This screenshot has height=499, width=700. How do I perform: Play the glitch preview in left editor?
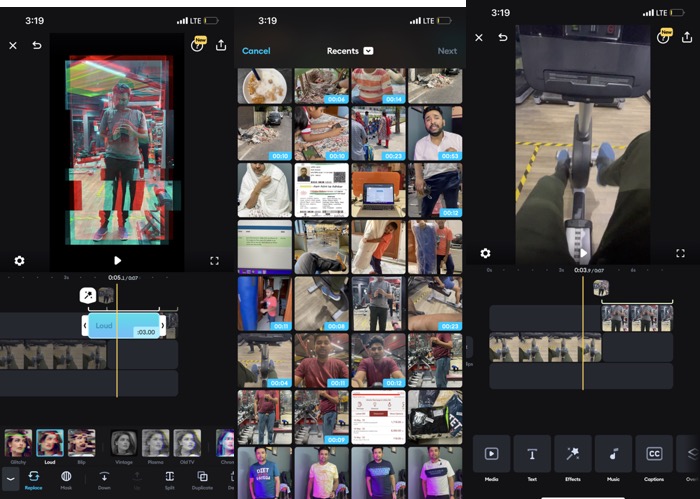[117, 260]
